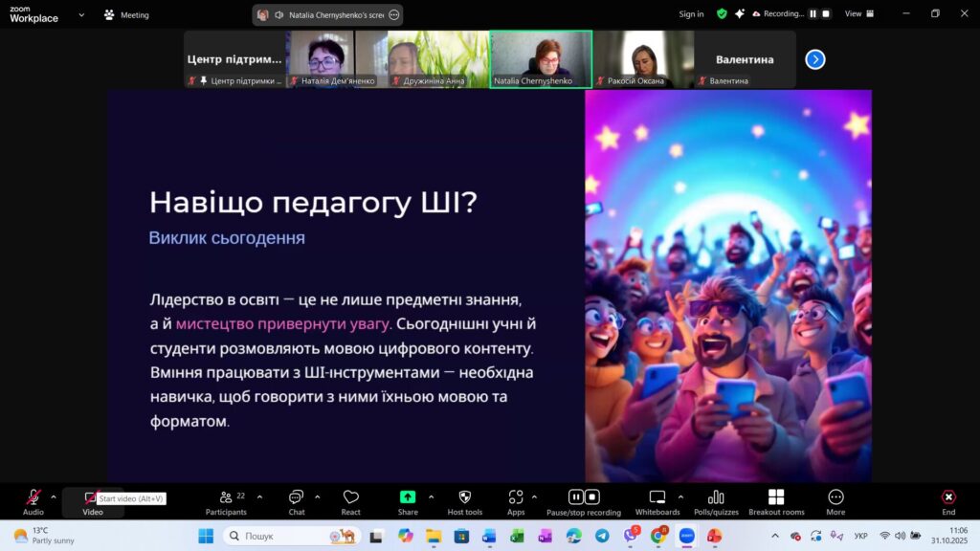Open clock and date 11:06
The width and height of the screenshot is (980, 551).
(x=948, y=536)
